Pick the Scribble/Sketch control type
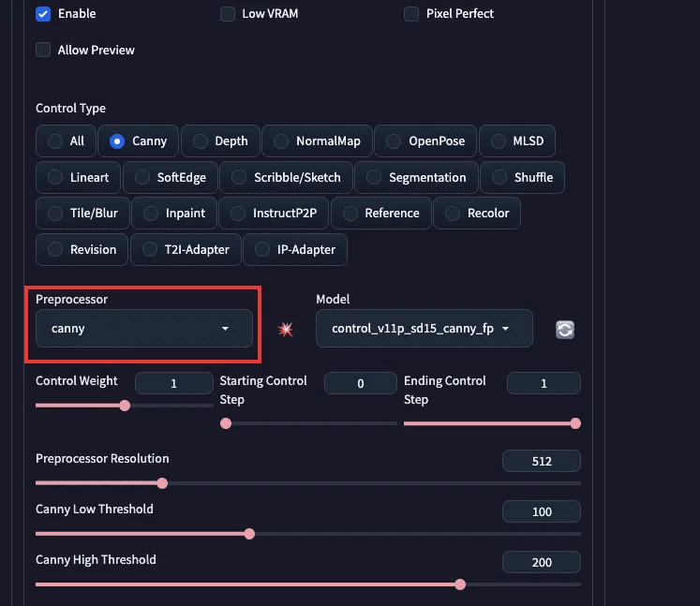The height and width of the screenshot is (606, 700). coord(286,178)
